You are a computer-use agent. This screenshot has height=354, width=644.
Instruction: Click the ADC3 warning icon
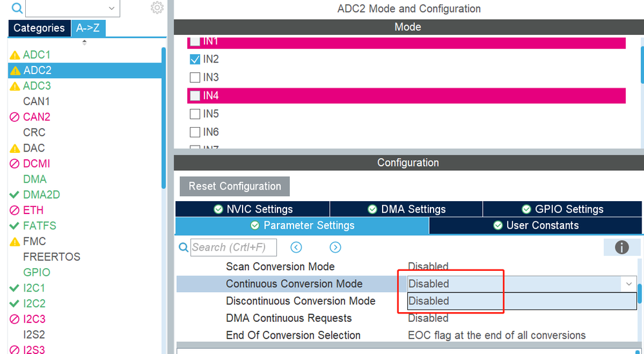[x=15, y=86]
